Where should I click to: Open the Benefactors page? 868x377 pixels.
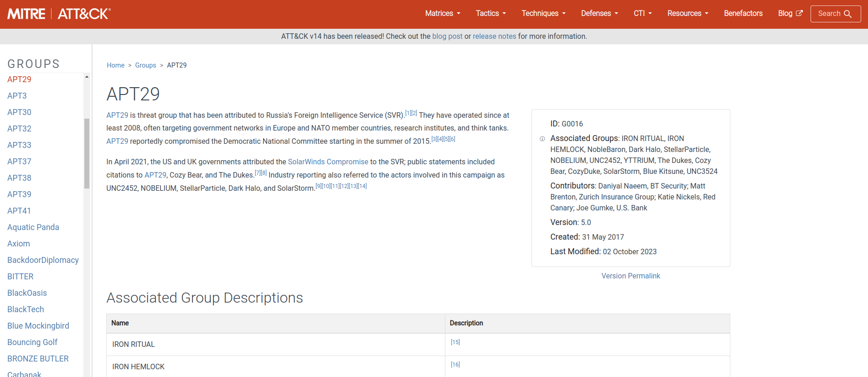743,13
